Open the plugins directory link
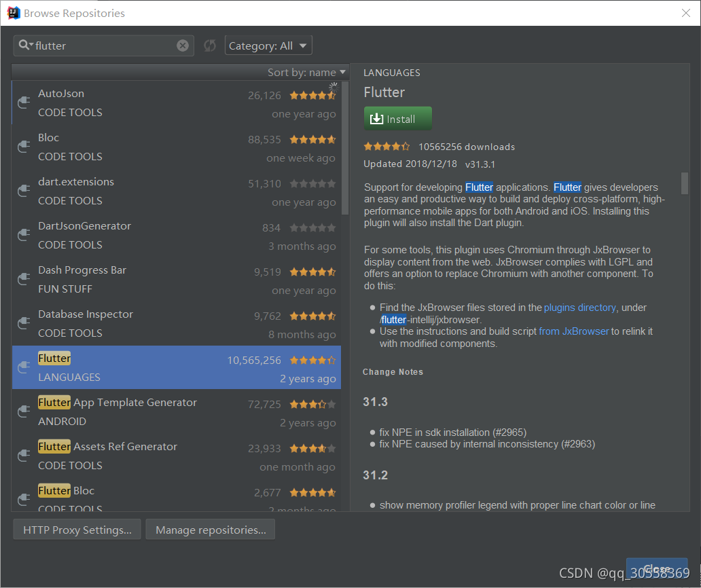 [x=580, y=308]
